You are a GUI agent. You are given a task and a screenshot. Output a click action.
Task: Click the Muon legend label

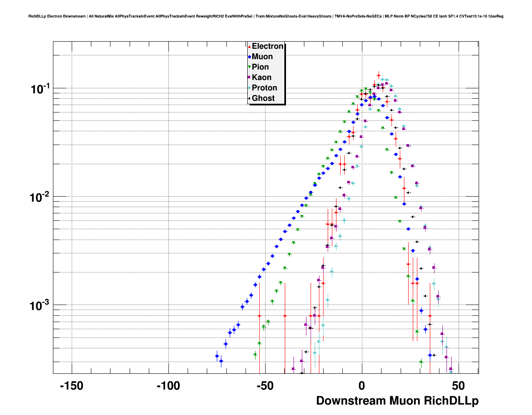click(262, 57)
